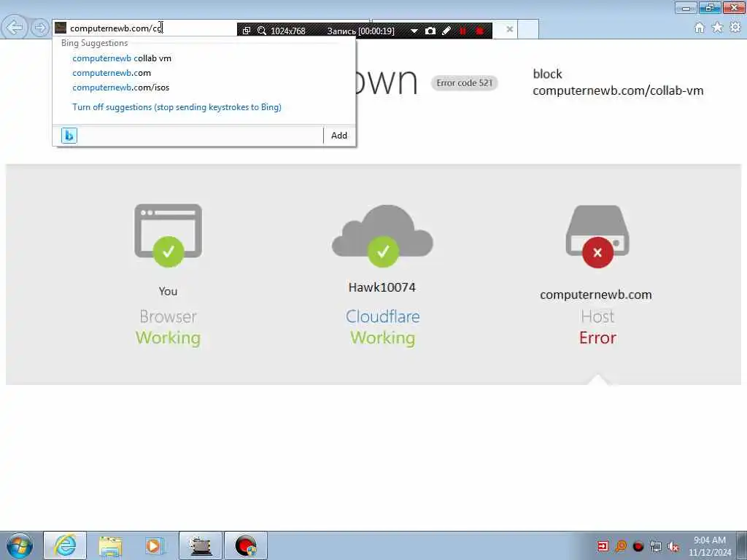Click the host server error icon
The width and height of the screenshot is (747, 560).
pyautogui.click(x=597, y=236)
